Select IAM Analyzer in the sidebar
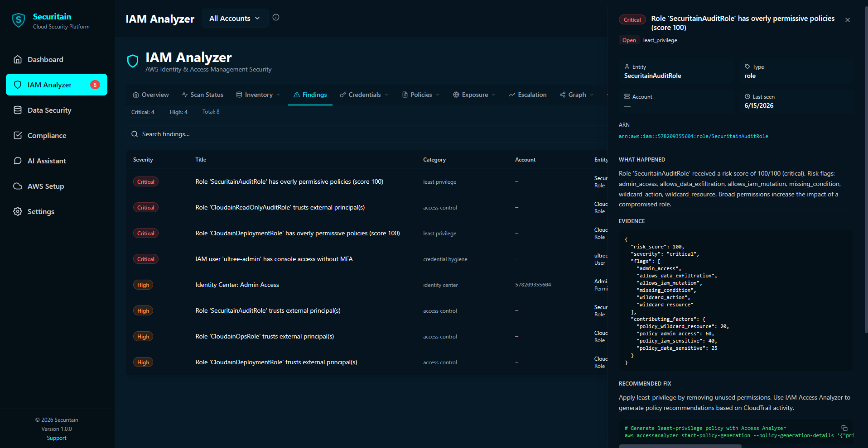 [57, 85]
